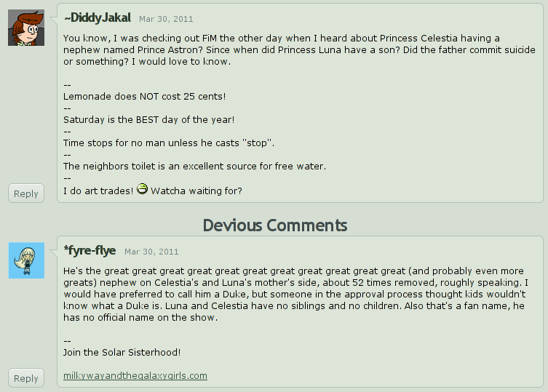Click the "neighbors toilet" signature line
The width and height of the screenshot is (548, 392).
click(x=194, y=166)
